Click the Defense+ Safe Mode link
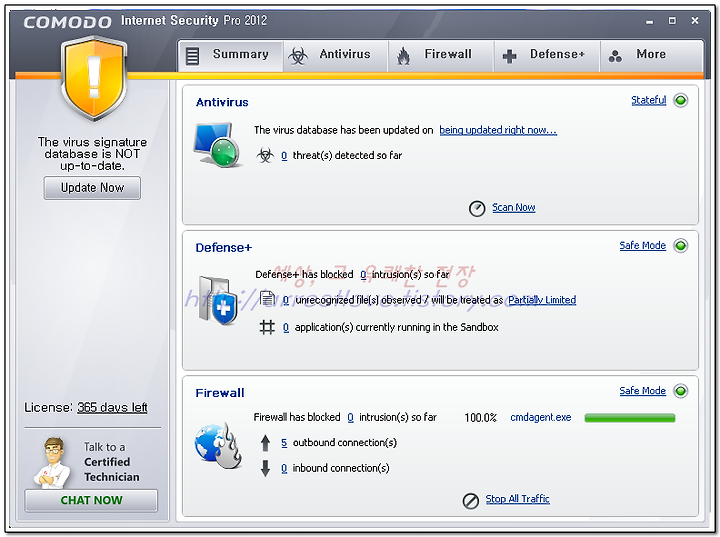Image resolution: width=720 pixels, height=537 pixels. 642,245
